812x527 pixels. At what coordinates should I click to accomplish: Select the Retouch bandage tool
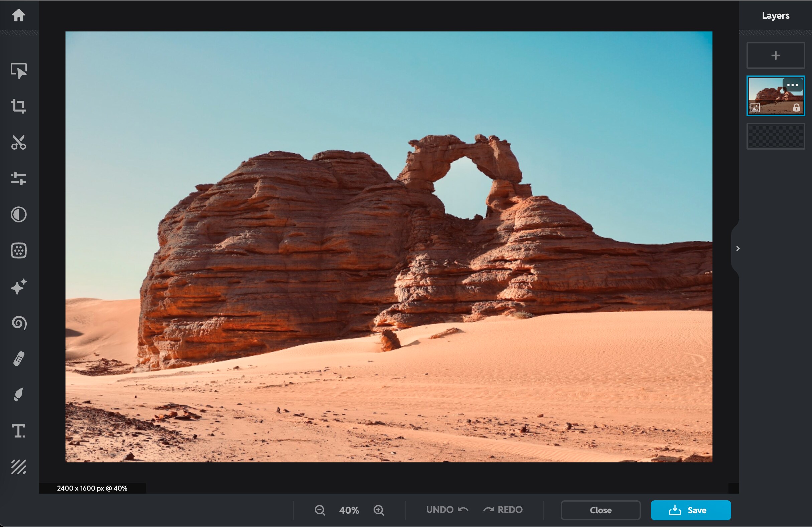coord(19,359)
